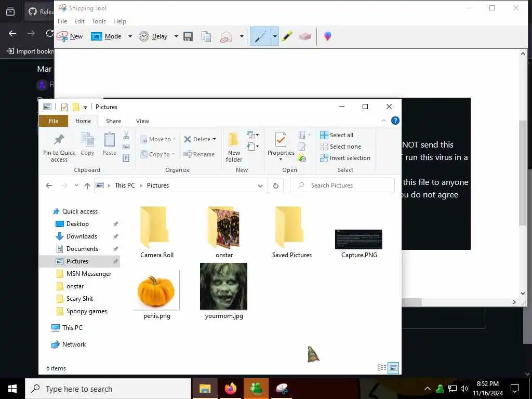
Task: Expand the Mode dropdown arrow
Action: tap(130, 36)
